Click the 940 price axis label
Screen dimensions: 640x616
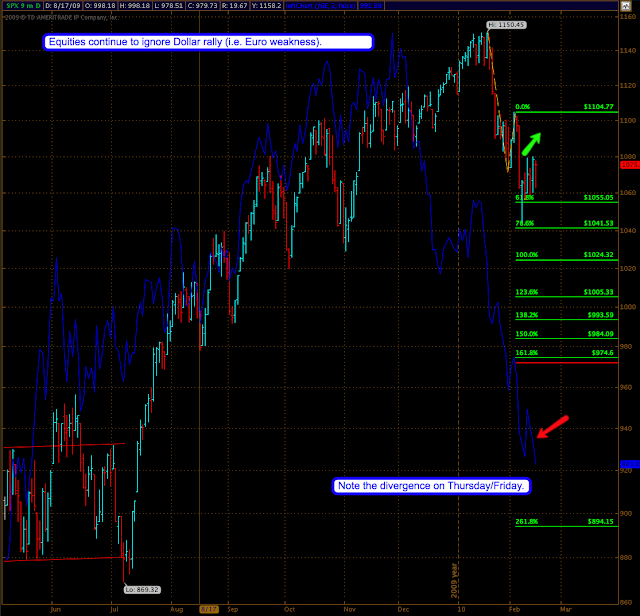pos(626,429)
